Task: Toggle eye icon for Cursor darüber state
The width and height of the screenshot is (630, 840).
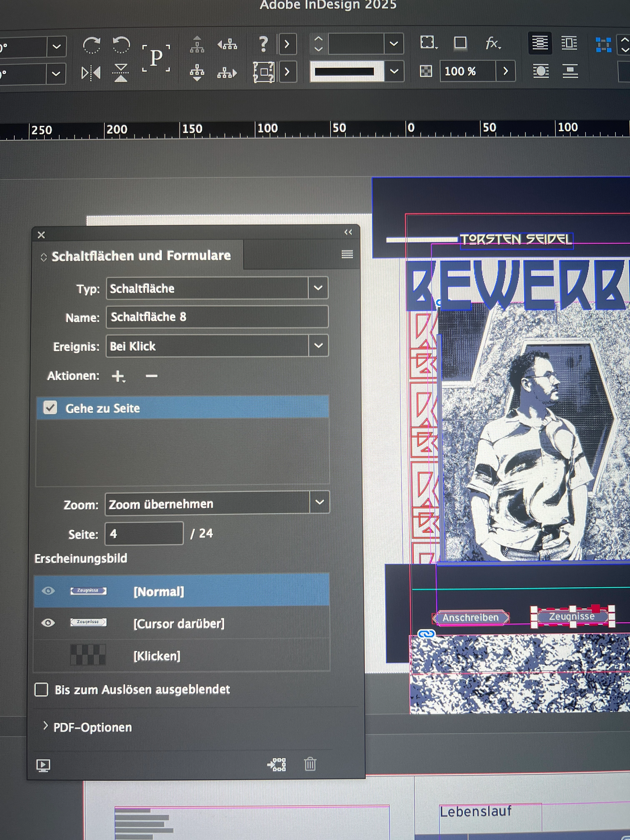Action: (x=48, y=623)
